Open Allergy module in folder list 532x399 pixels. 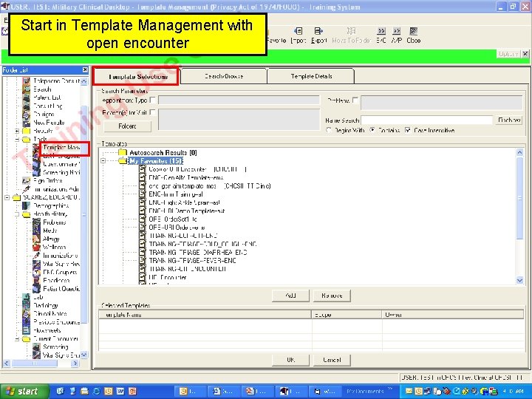click(51, 239)
